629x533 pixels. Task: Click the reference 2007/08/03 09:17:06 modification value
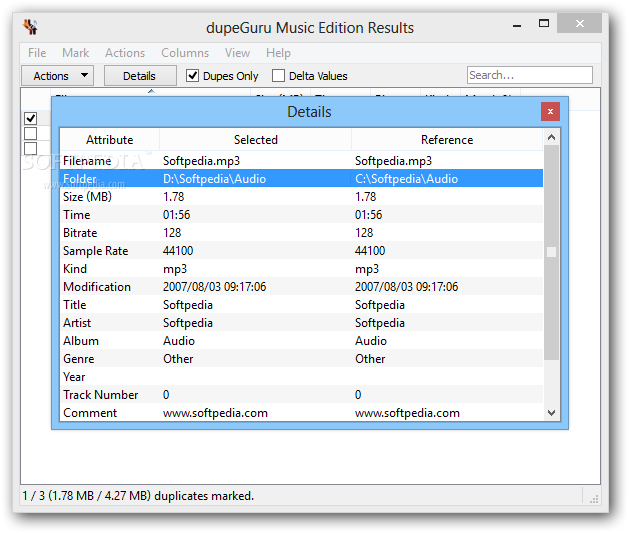tap(406, 287)
